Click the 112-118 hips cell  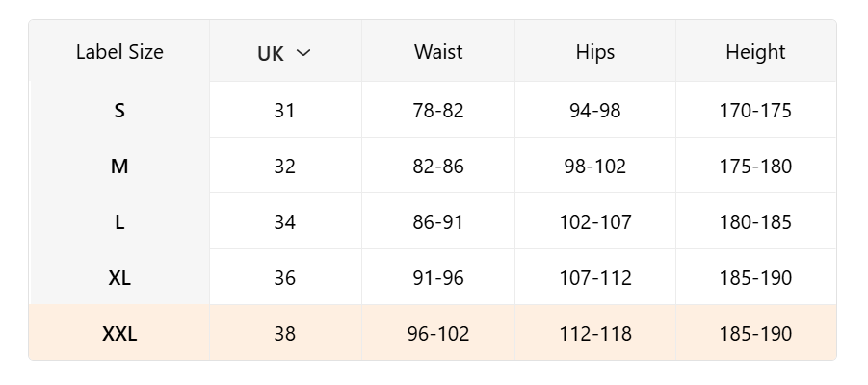tap(594, 334)
